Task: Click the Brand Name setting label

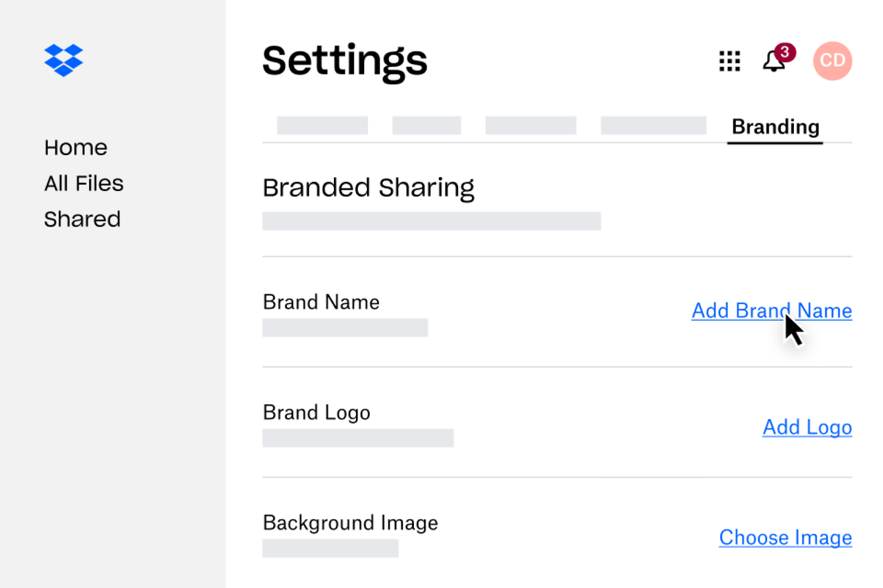Action: click(321, 302)
